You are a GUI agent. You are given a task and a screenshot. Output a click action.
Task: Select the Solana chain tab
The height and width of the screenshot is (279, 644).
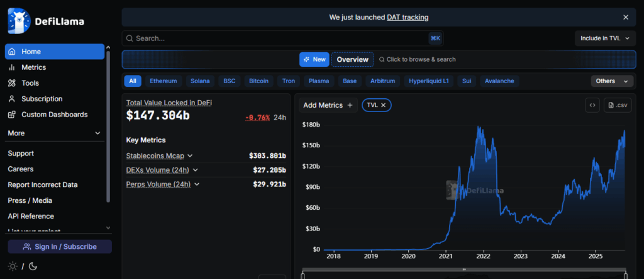200,81
